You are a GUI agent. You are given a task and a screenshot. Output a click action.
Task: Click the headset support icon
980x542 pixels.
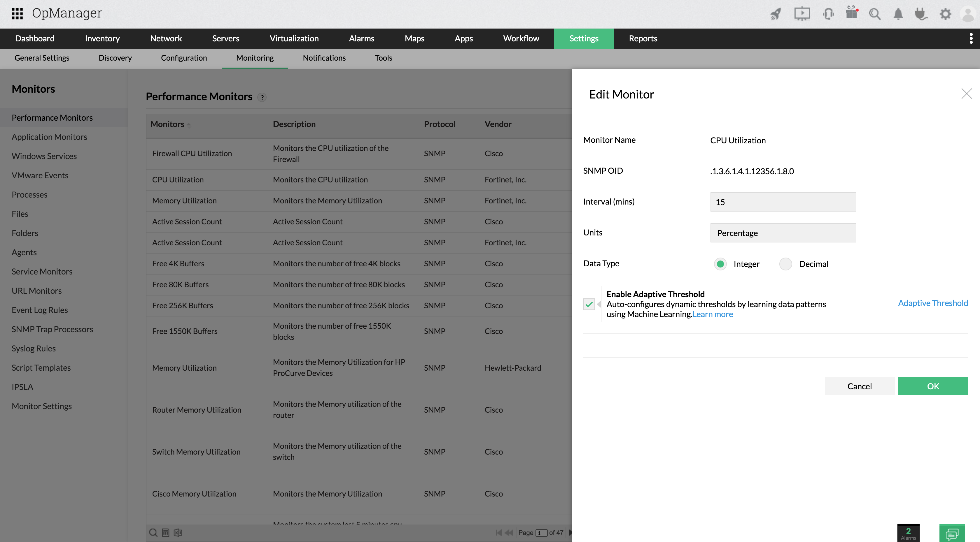coord(828,14)
